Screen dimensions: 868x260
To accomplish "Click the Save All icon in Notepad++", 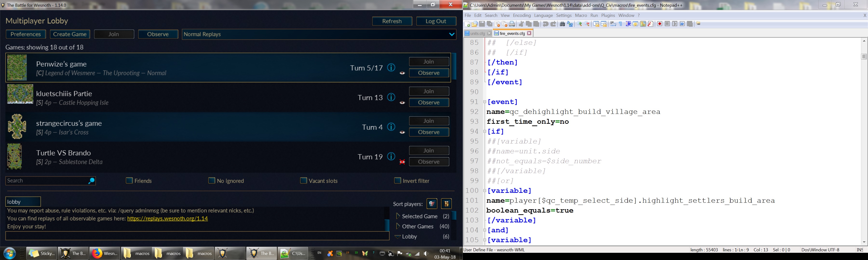I will point(490,24).
